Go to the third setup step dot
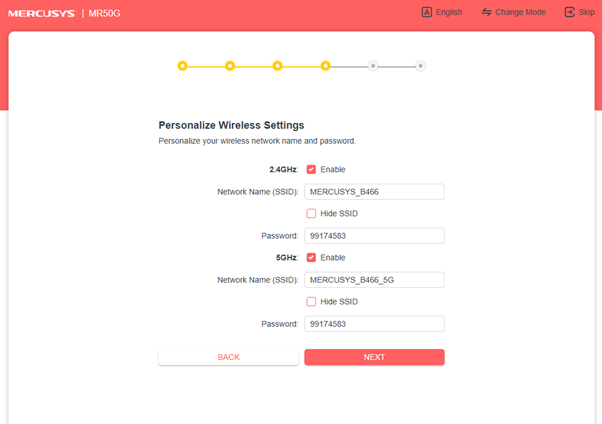Viewport: 602px width, 424px height. [x=278, y=66]
